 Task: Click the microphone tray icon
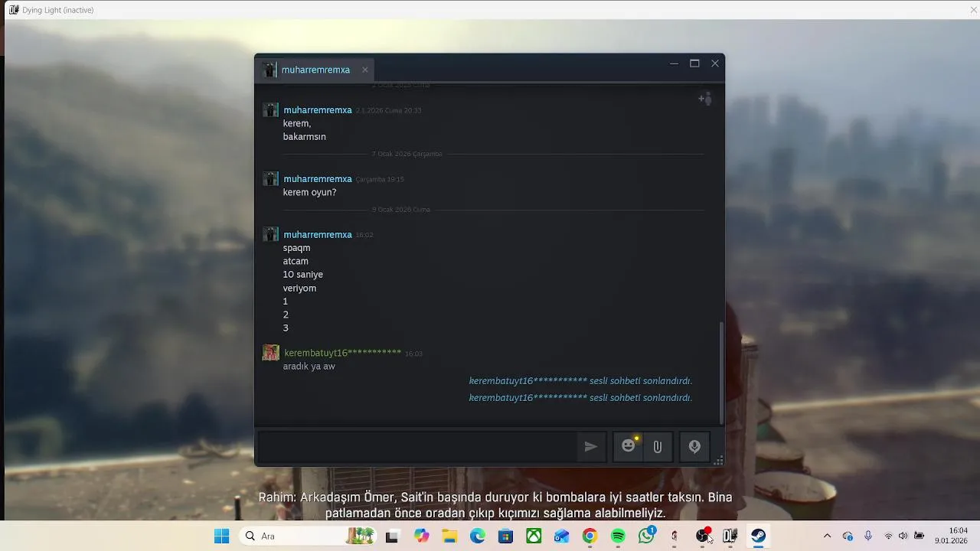tap(867, 536)
